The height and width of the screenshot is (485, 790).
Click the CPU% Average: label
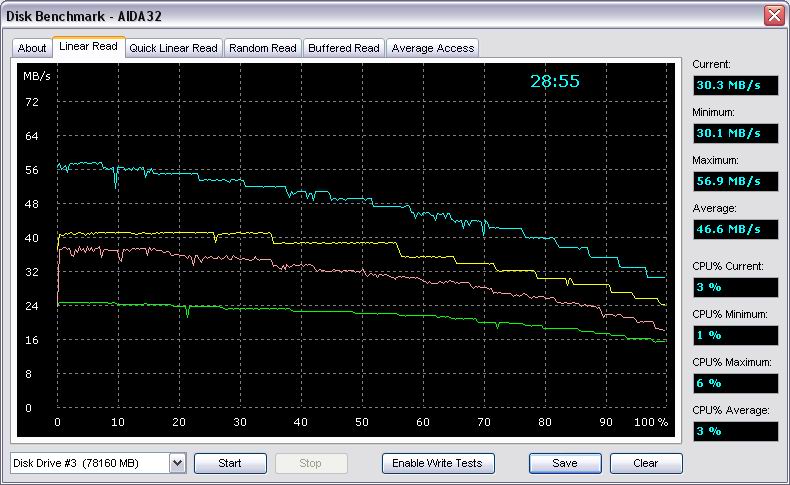(731, 410)
